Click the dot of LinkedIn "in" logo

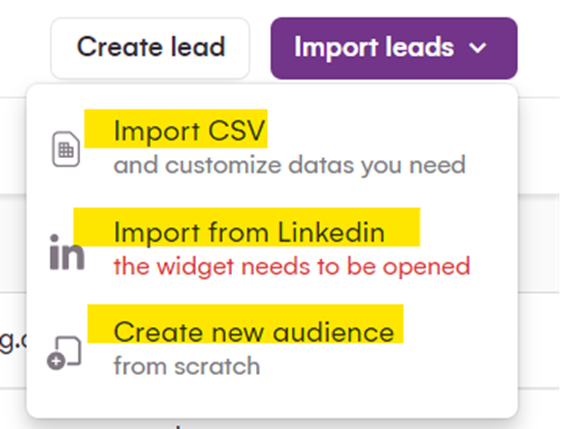(54, 238)
